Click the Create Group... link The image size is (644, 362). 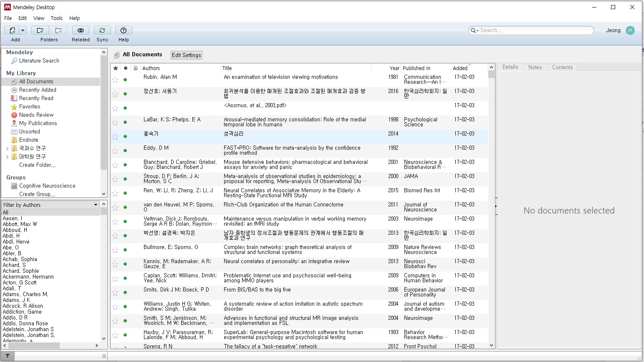coord(37,194)
